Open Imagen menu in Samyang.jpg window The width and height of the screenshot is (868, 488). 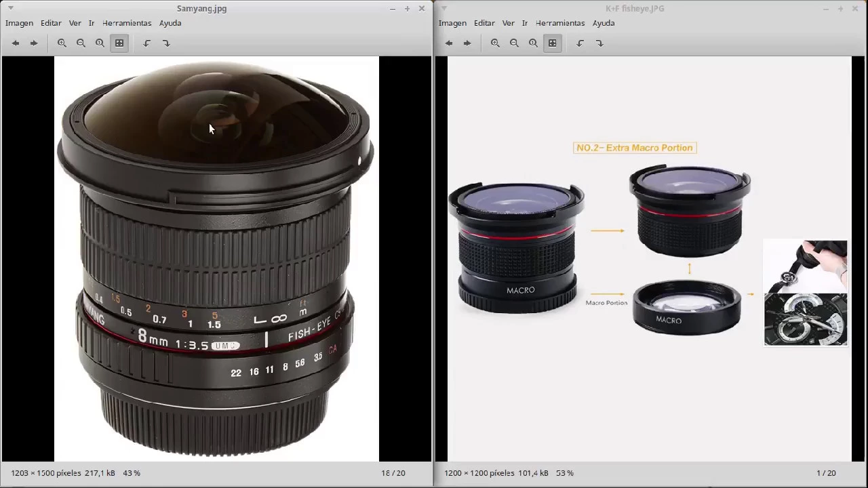point(19,23)
